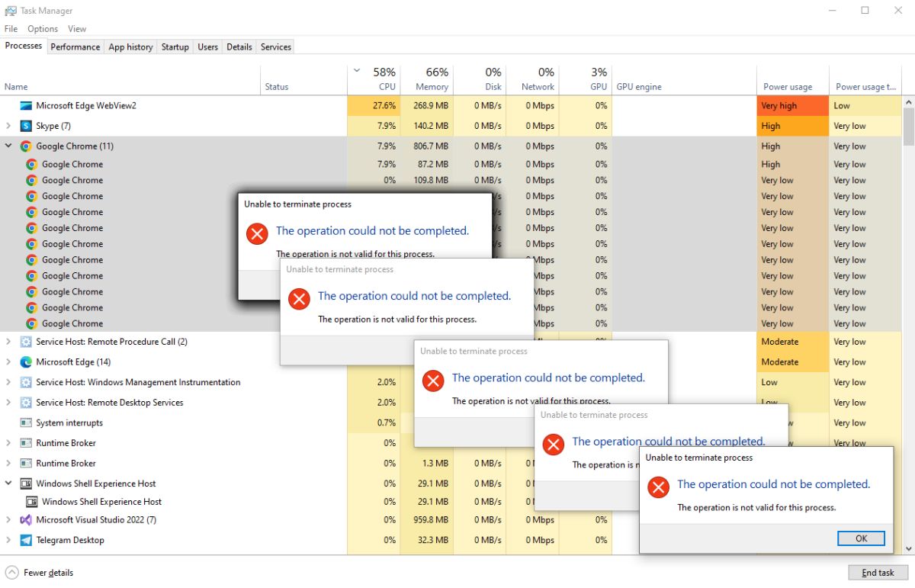
Task: Expand Microsoft Visual Studio 2022 (7)
Action: [x=8, y=519]
